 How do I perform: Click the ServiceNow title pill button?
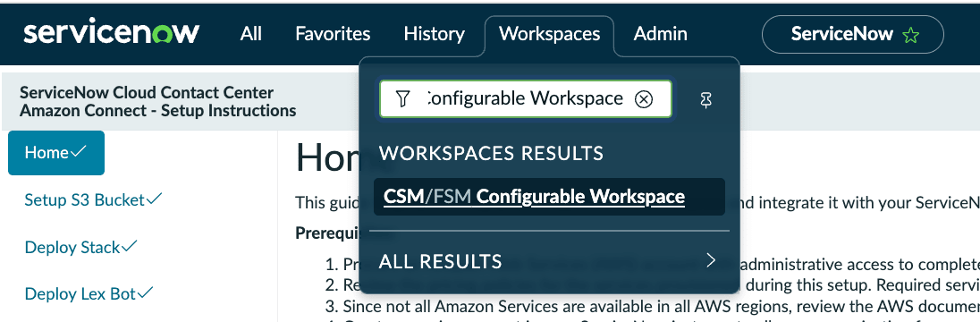tap(852, 34)
